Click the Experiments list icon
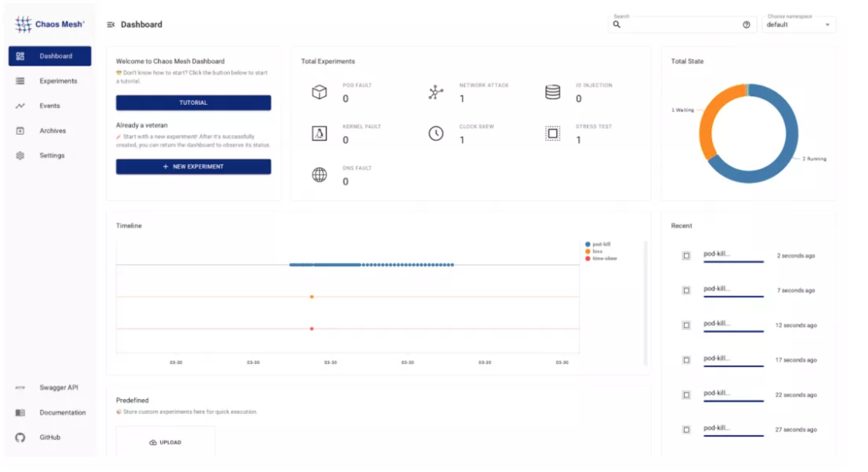 click(20, 81)
